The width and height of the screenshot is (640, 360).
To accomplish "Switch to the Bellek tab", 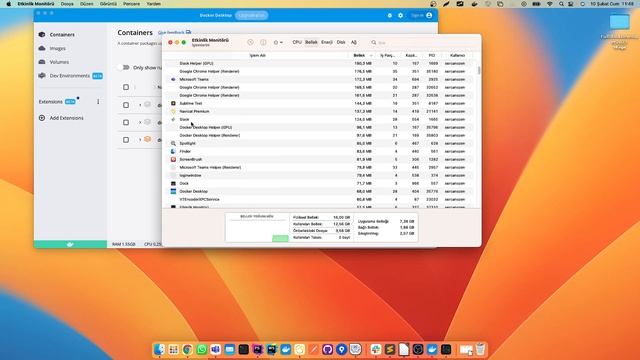I will click(311, 42).
